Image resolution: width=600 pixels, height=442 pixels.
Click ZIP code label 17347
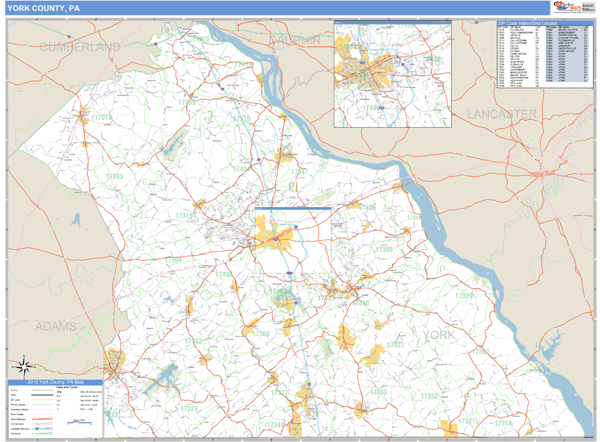[x=299, y=171]
